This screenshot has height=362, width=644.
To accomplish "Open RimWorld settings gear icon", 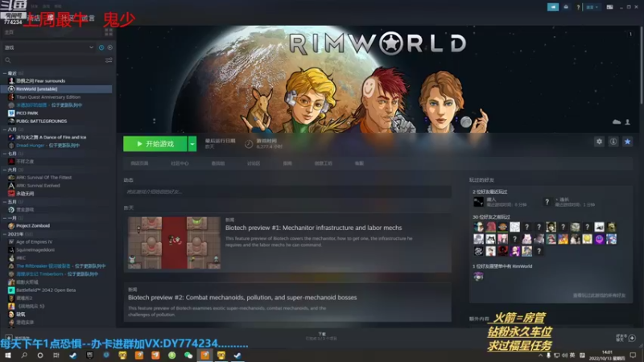I will [599, 142].
